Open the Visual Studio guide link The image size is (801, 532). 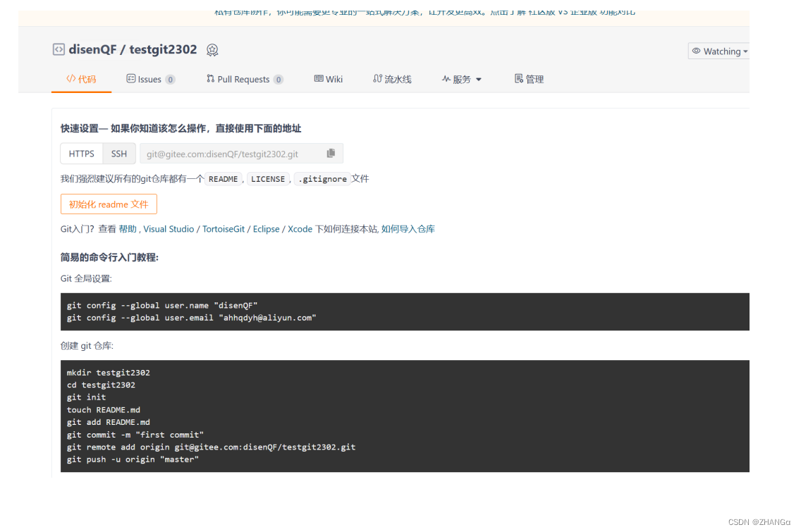pyautogui.click(x=169, y=229)
